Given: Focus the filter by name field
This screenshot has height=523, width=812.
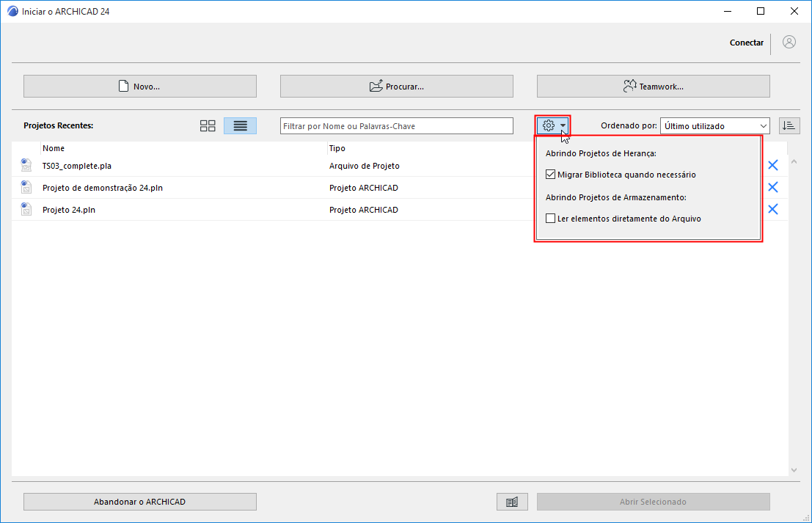Looking at the screenshot, I should [x=397, y=126].
